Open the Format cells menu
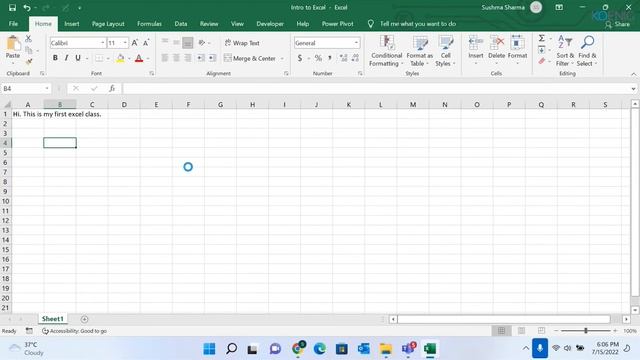This screenshot has width=640, height=360. [x=517, y=51]
